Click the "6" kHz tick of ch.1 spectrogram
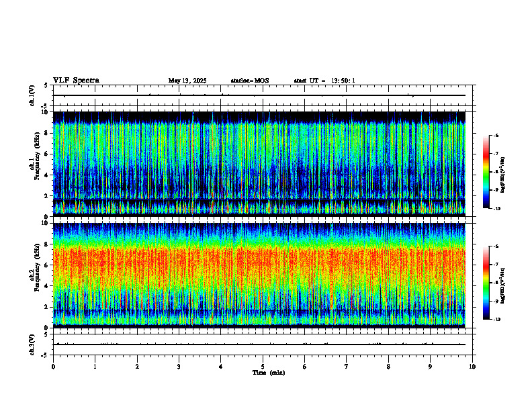 [47, 154]
